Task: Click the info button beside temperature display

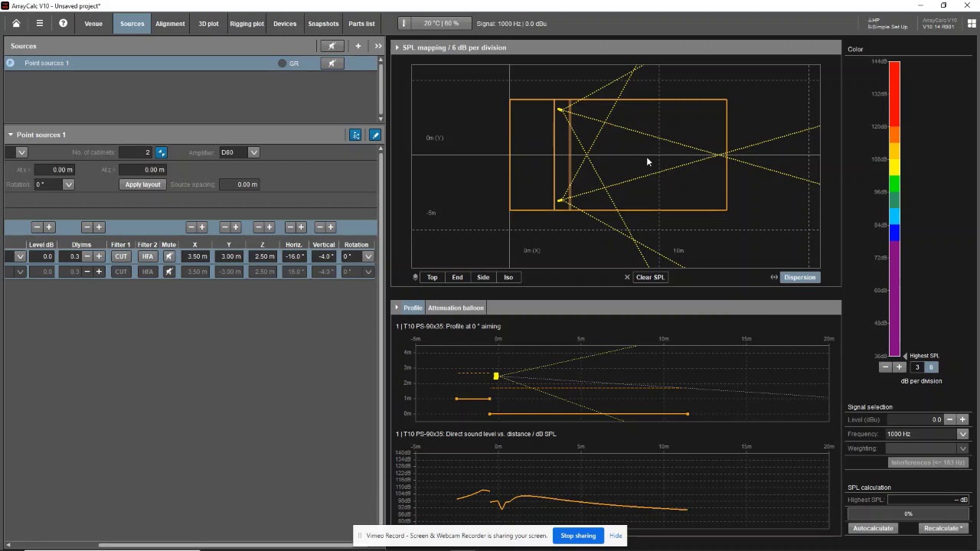Action: 404,24
